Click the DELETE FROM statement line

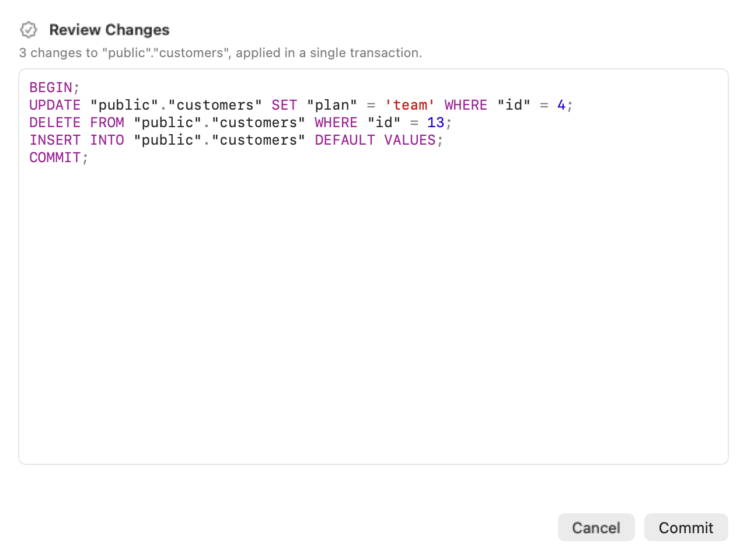(x=240, y=123)
